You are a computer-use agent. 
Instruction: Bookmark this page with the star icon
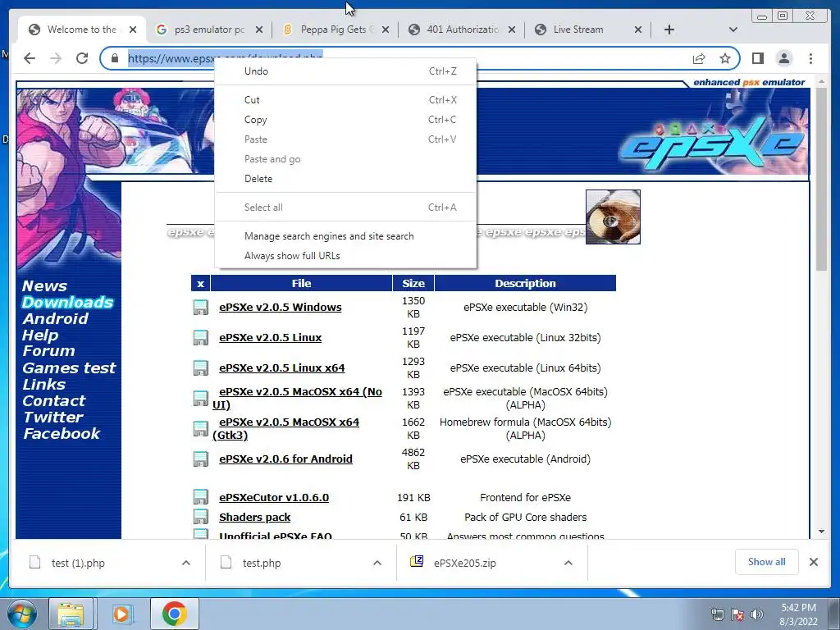725,58
